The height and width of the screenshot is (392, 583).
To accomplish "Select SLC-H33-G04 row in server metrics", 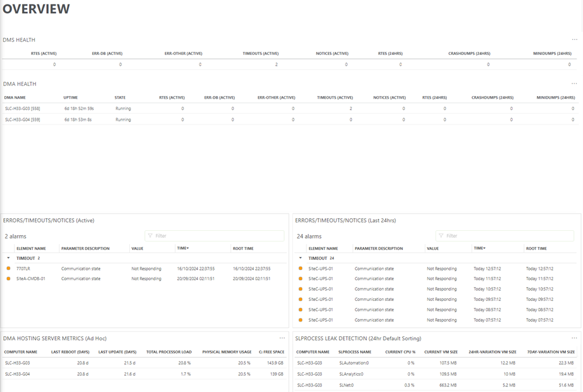I will (x=144, y=374).
